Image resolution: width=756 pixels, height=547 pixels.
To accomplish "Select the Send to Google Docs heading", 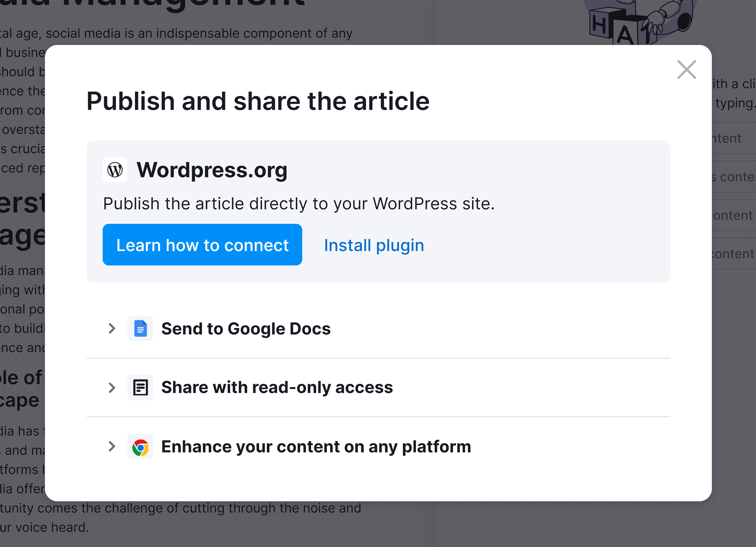I will [246, 329].
